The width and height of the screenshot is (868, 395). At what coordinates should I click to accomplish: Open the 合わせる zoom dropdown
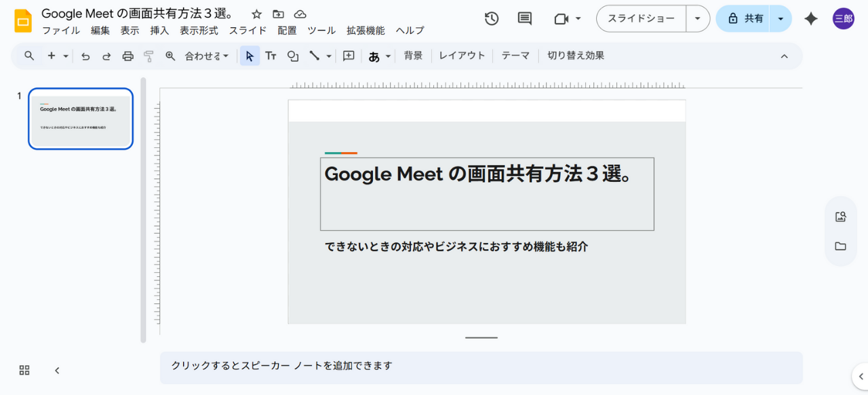[x=207, y=56]
